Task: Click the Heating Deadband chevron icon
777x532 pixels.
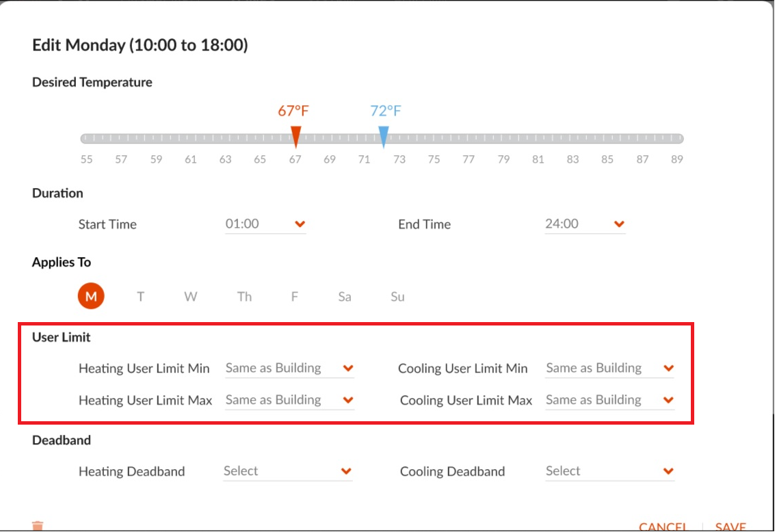Action: pyautogui.click(x=346, y=470)
